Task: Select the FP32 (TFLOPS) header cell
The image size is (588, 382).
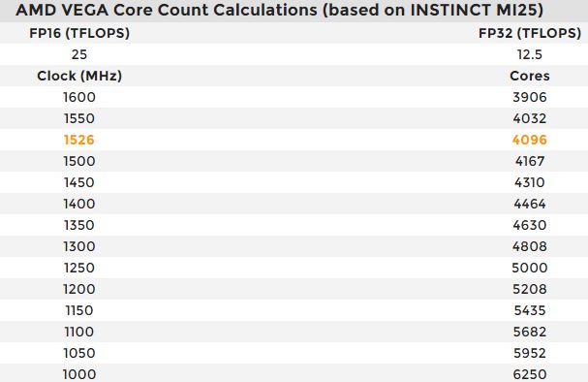Action: coord(530,33)
